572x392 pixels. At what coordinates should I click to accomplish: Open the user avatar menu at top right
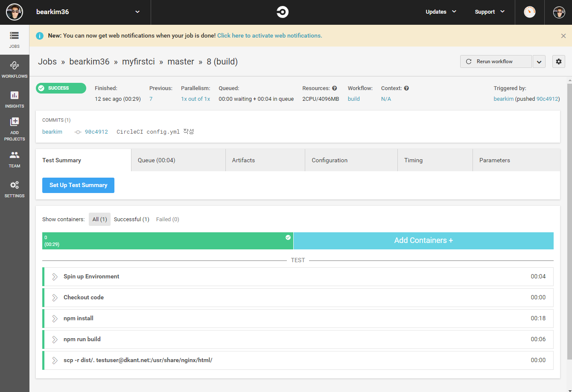pos(559,12)
